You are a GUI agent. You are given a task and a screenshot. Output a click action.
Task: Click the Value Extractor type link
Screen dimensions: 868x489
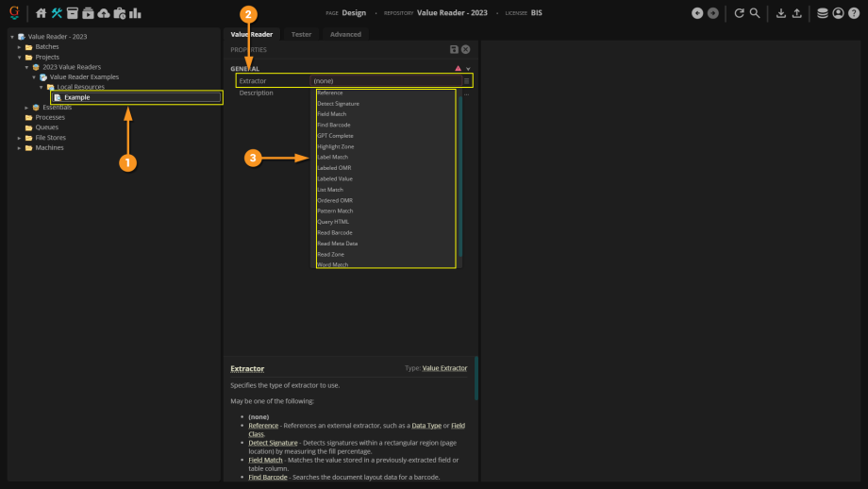point(444,368)
